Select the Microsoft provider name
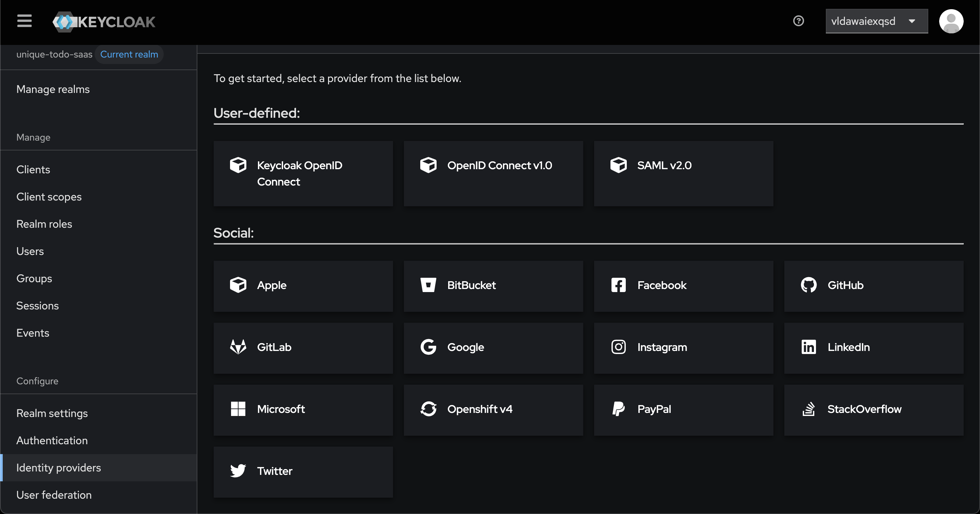 pos(281,409)
